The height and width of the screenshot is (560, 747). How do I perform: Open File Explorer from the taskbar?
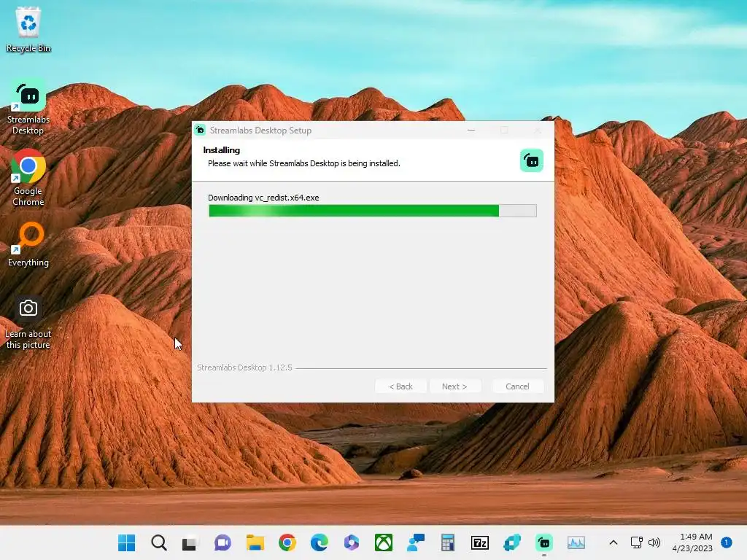click(255, 542)
